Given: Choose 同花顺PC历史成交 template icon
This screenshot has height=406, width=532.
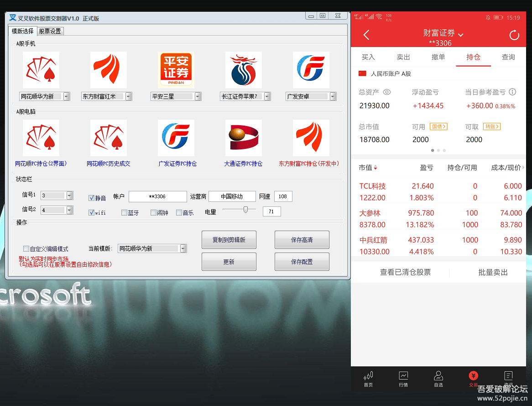Looking at the screenshot, I should (x=109, y=137).
